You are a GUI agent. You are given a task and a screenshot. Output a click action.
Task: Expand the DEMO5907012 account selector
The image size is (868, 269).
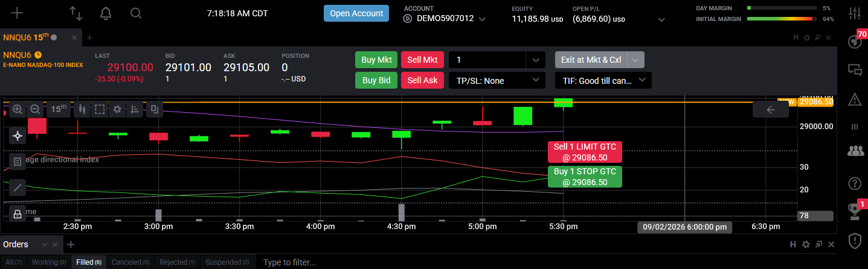(x=482, y=19)
